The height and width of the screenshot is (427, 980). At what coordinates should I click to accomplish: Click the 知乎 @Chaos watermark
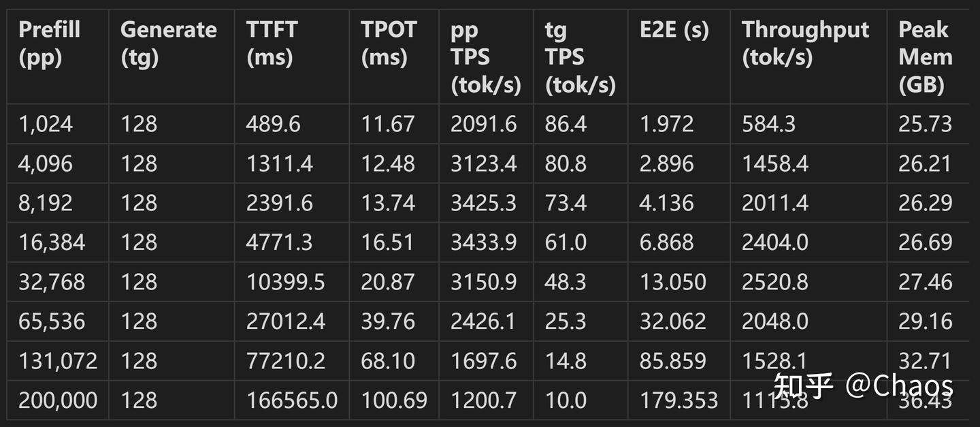point(864,388)
